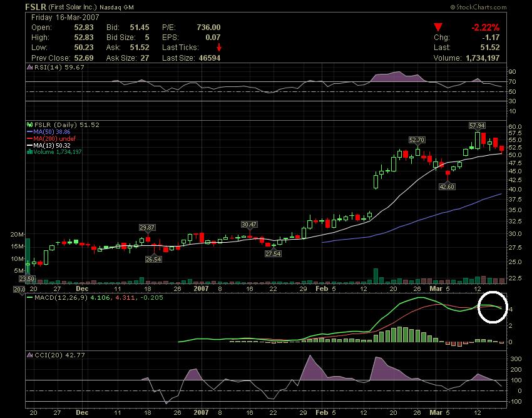Click the Ask value 51.52
This screenshot has width=532, height=418.
tap(140, 48)
